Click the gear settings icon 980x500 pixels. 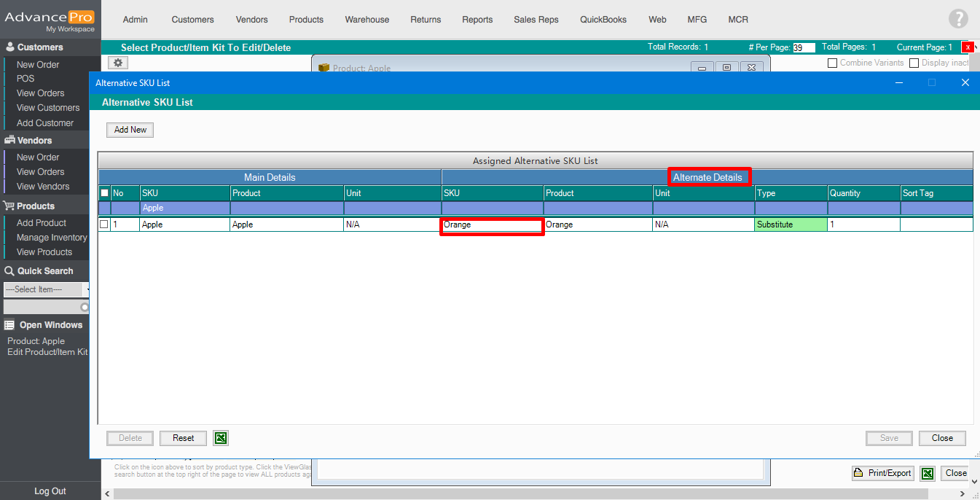tap(118, 63)
